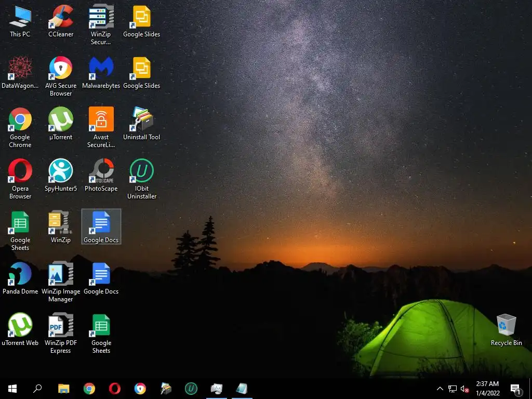Launch AVG Secure Browser from taskbar
This screenshot has width=532, height=399.
[x=140, y=389]
